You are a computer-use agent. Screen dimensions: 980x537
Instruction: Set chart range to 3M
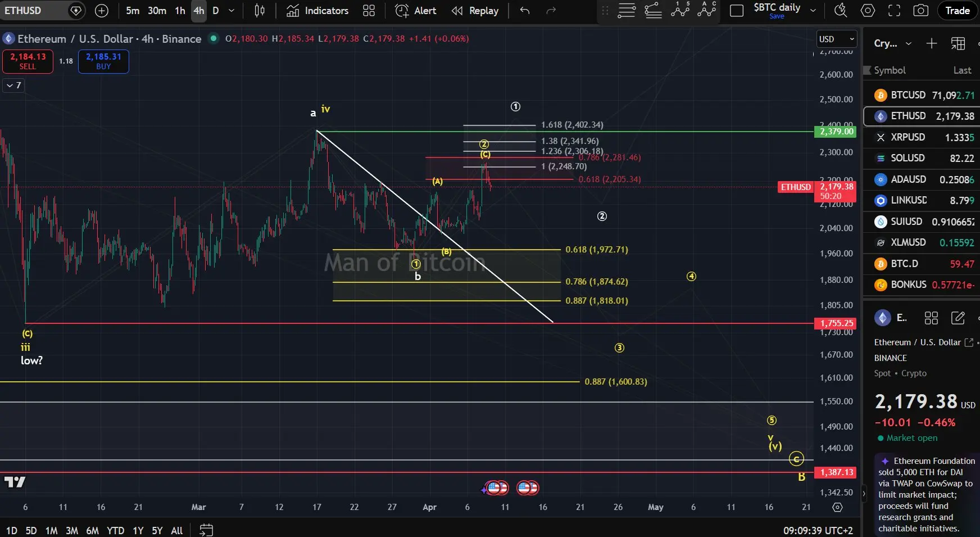click(72, 530)
